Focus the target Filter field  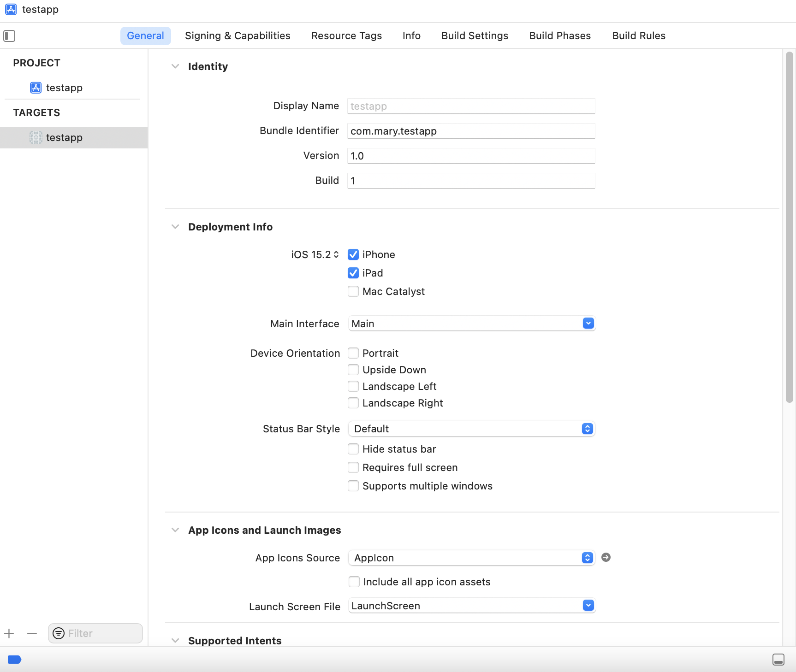pyautogui.click(x=95, y=633)
